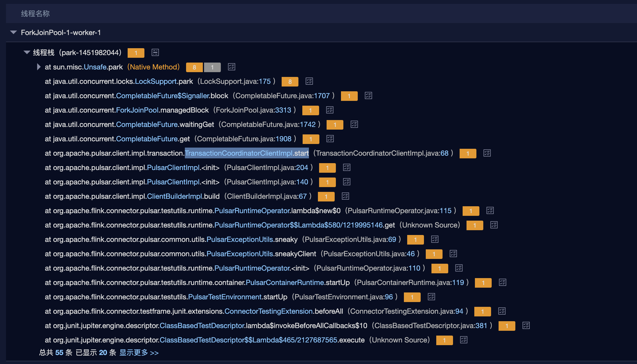Click the orange 1 badge next to 线程栈 header
This screenshot has height=364, width=637.
pos(136,52)
